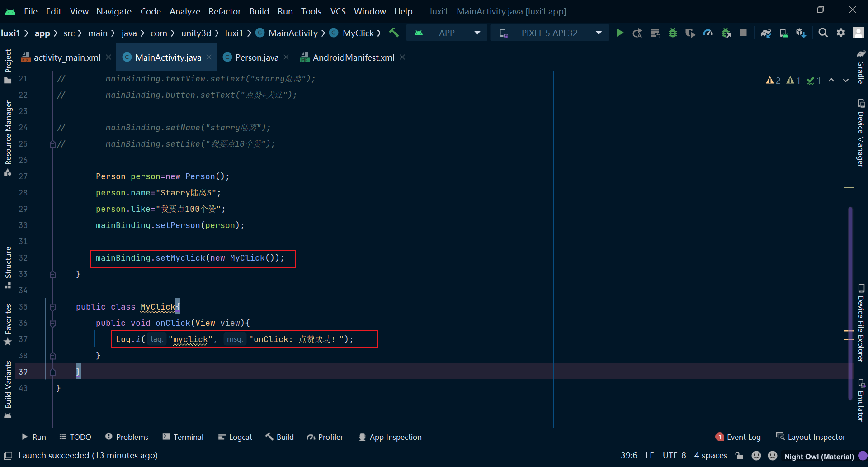Open the Refactor menu

[224, 11]
